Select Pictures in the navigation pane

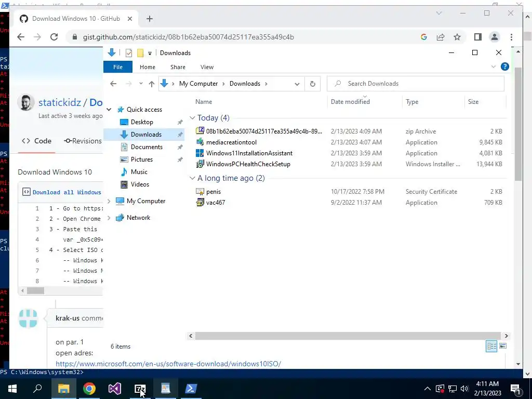141,159
